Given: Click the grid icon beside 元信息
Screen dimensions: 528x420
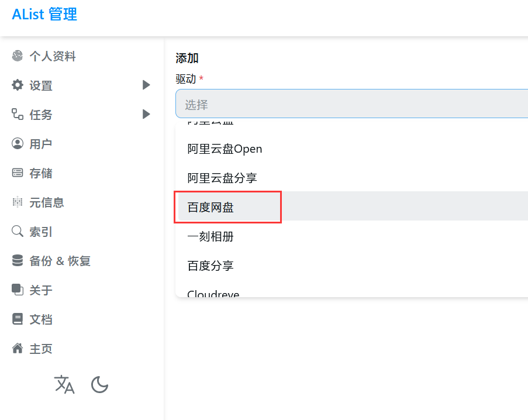Looking at the screenshot, I should click(x=18, y=202).
